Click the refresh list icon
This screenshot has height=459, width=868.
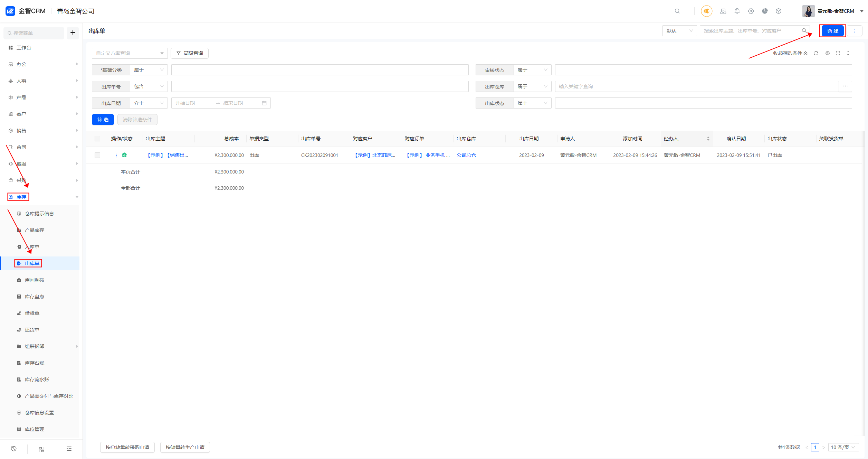pos(815,53)
